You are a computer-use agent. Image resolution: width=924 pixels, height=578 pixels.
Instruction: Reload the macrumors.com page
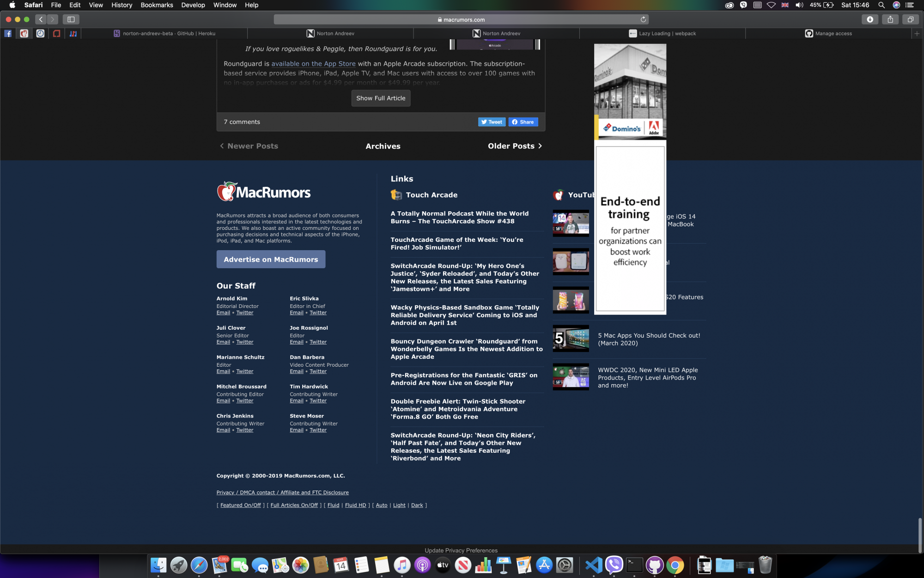[643, 19]
